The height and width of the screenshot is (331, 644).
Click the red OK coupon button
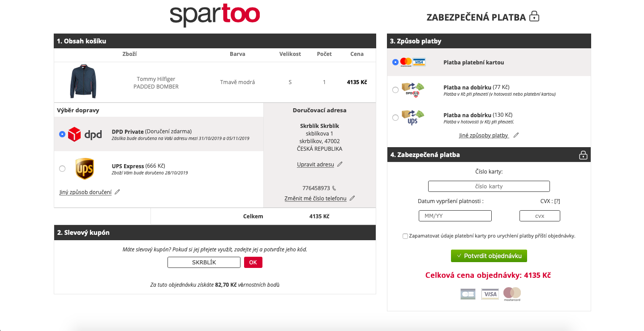tap(253, 263)
